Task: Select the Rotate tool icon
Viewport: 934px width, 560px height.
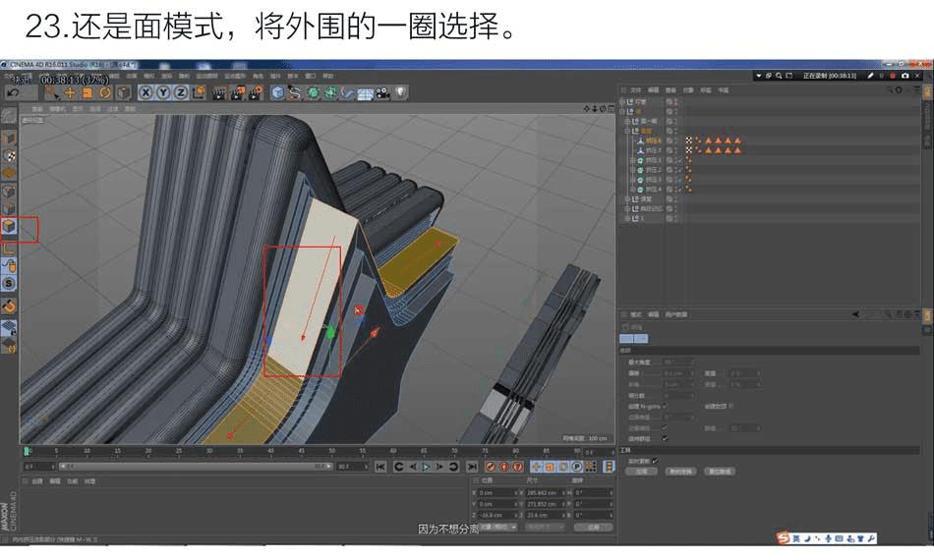Action: (x=104, y=92)
